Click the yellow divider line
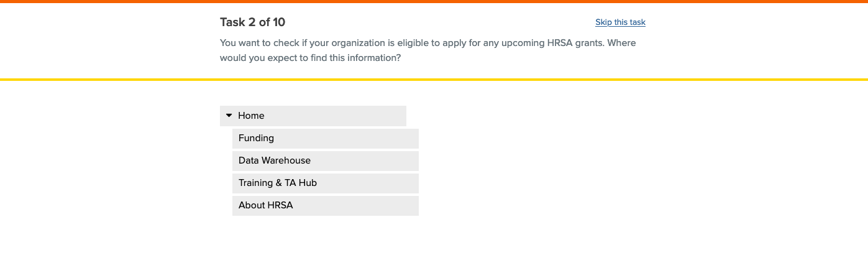The image size is (868, 255). tap(434, 80)
